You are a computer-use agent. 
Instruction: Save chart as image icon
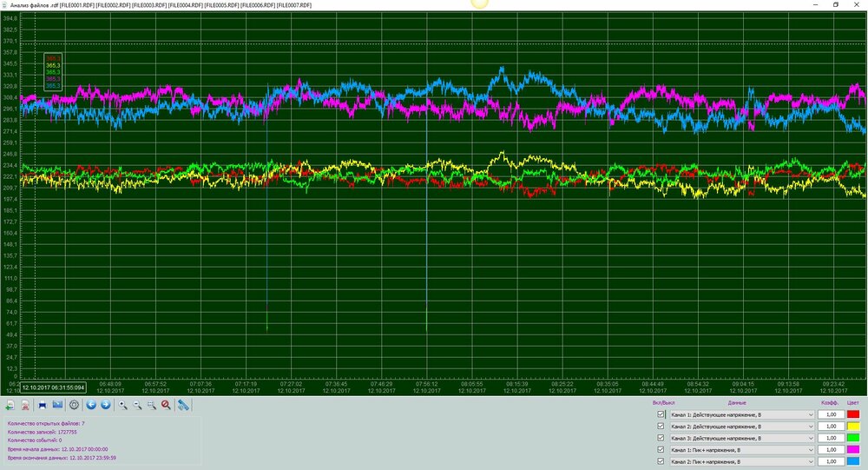[57, 405]
